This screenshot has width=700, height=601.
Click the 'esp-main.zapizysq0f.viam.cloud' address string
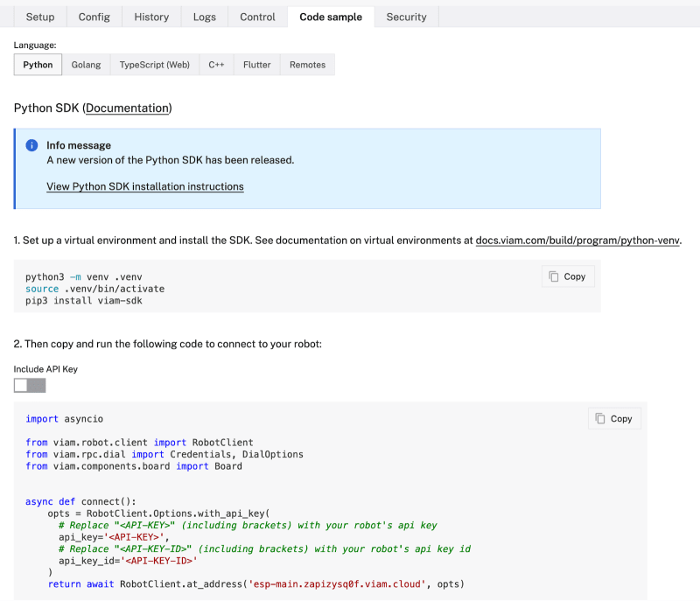337,584
